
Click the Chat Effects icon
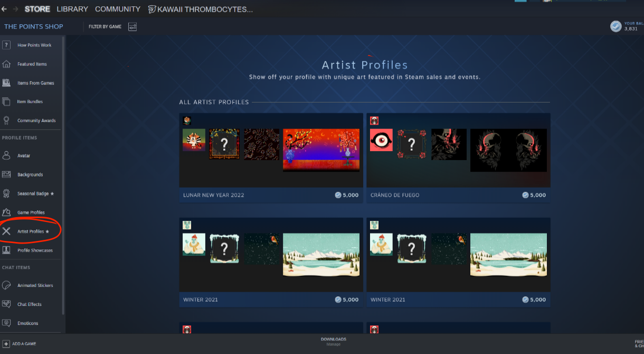click(6, 304)
